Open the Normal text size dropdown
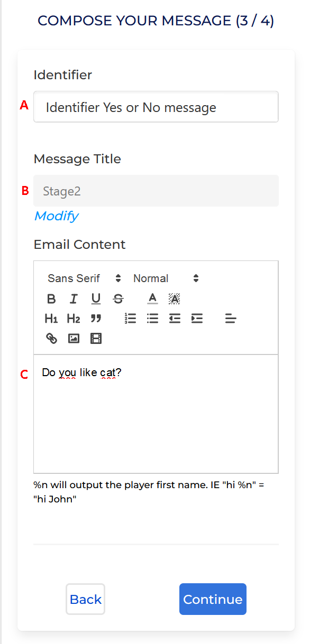This screenshot has height=644, width=310. tap(166, 278)
